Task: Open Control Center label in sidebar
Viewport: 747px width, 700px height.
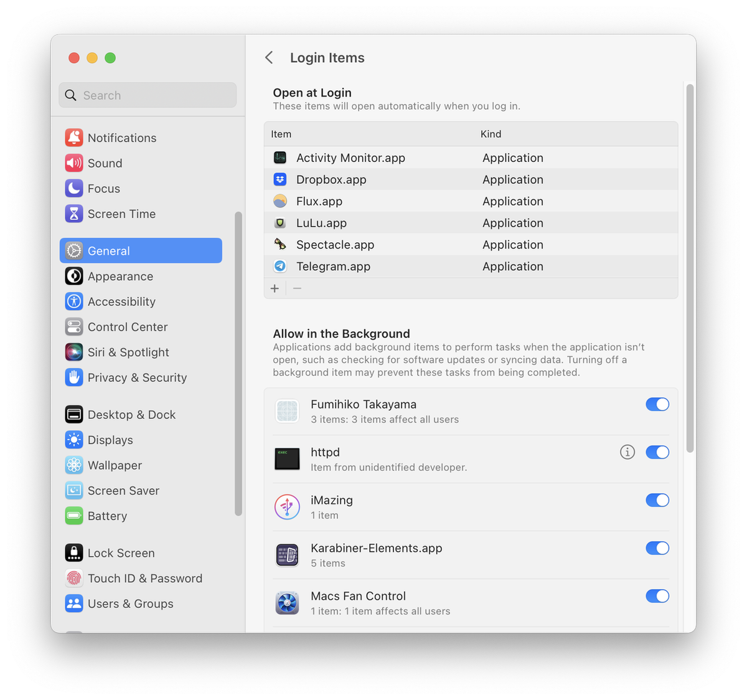Action: coord(128,326)
